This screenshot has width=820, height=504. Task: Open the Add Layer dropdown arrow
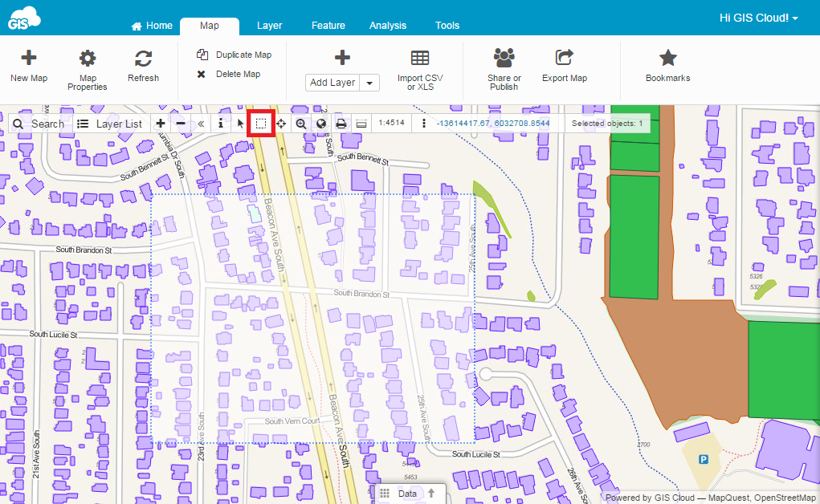[x=370, y=83]
